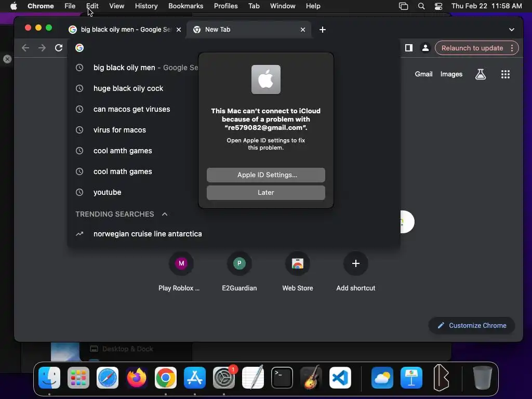Open the tab search dropdown arrow

(x=512, y=30)
